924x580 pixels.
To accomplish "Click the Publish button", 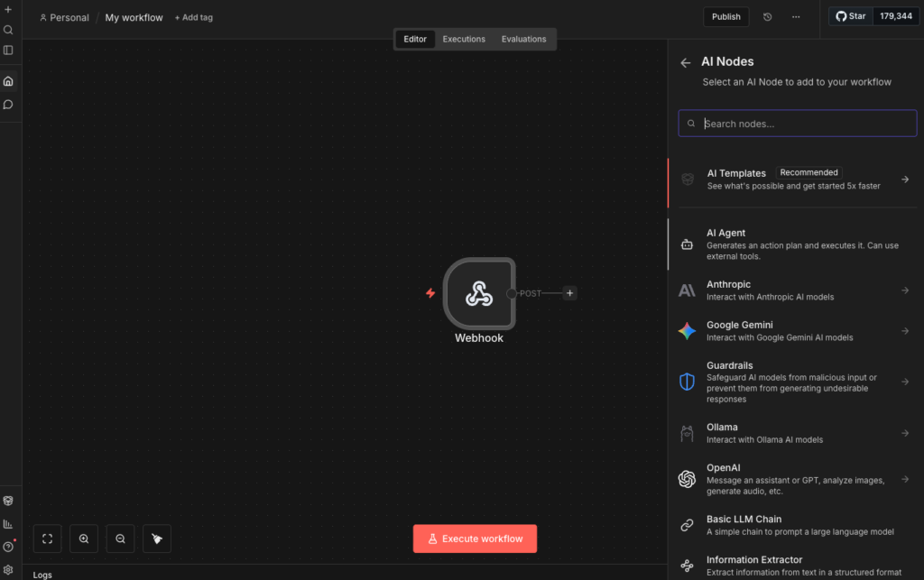I will tap(725, 16).
